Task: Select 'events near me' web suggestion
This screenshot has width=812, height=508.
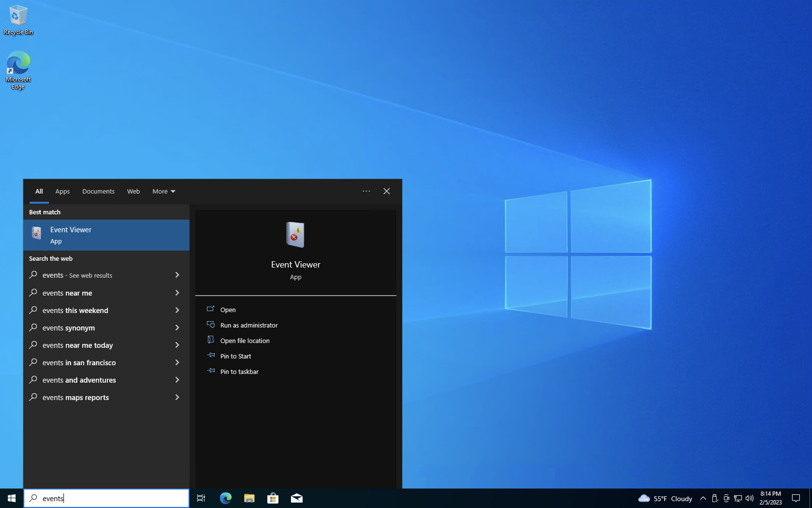Action: click(106, 293)
